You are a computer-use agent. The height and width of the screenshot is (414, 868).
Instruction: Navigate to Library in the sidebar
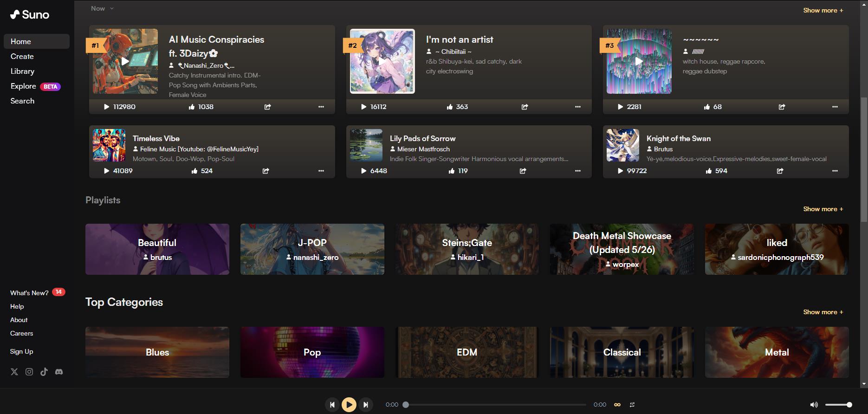[22, 71]
